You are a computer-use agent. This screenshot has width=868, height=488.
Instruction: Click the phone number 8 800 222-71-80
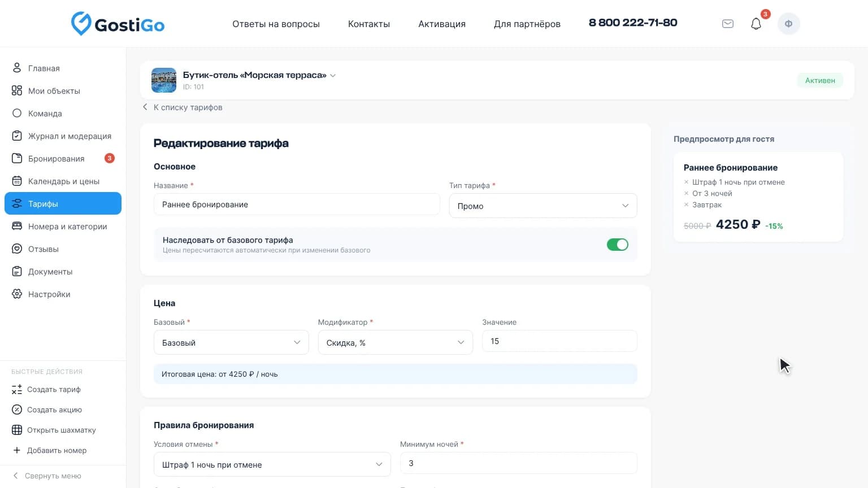[x=633, y=23]
